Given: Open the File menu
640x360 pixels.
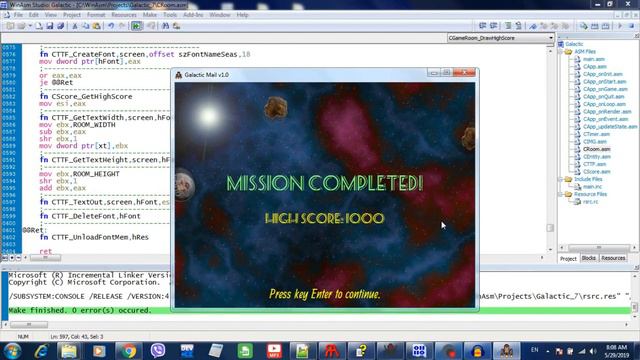Looking at the screenshot, I should click(x=18, y=15).
